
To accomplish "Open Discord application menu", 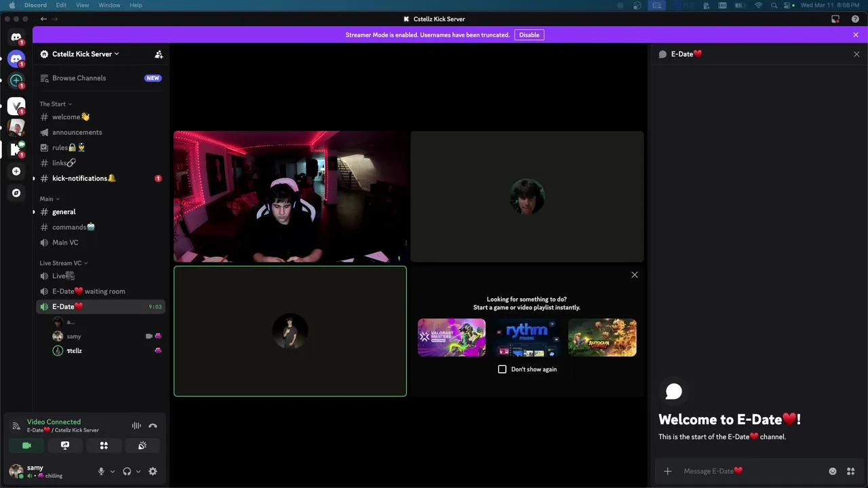I will coord(35,5).
